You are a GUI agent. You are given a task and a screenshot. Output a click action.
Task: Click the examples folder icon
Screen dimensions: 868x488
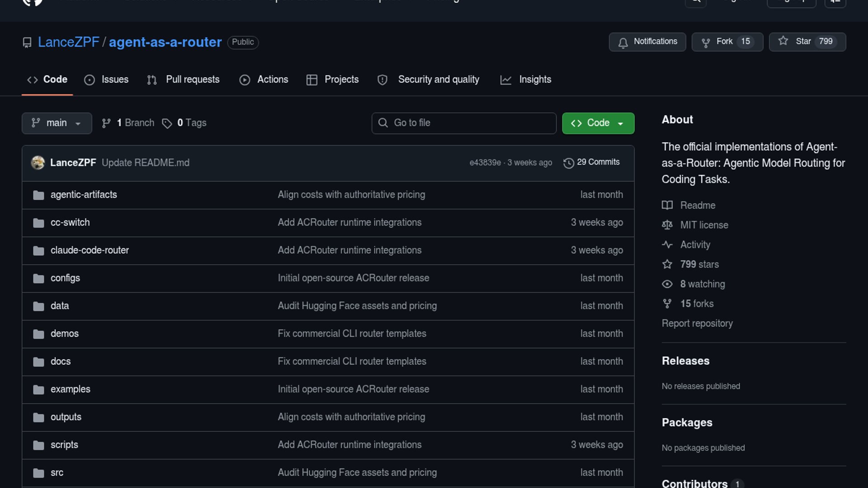click(38, 390)
